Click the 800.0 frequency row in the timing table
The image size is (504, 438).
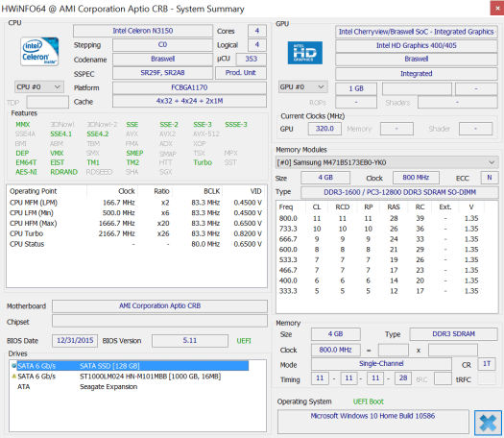pyautogui.click(x=387, y=218)
